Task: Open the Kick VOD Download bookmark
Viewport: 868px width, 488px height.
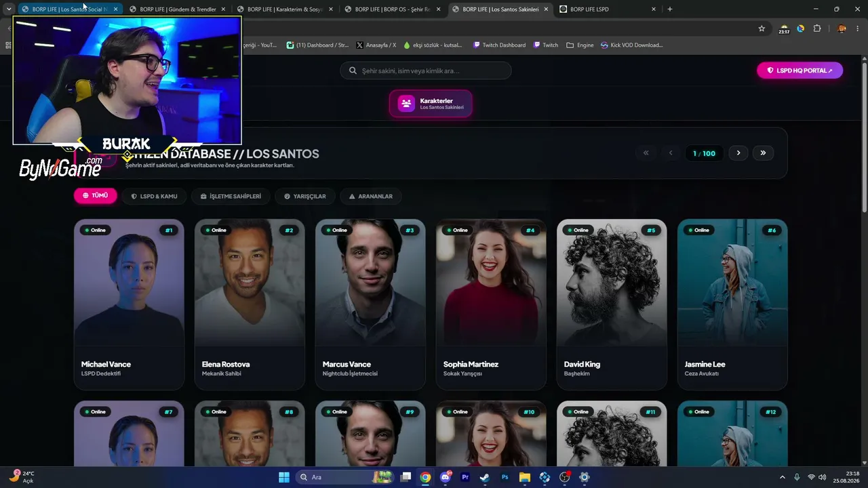Action: 631,45
